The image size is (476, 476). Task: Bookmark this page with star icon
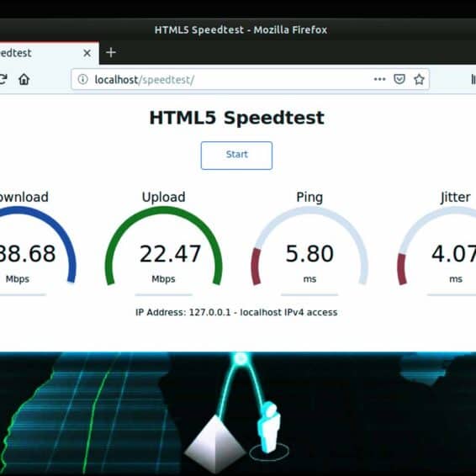(419, 80)
